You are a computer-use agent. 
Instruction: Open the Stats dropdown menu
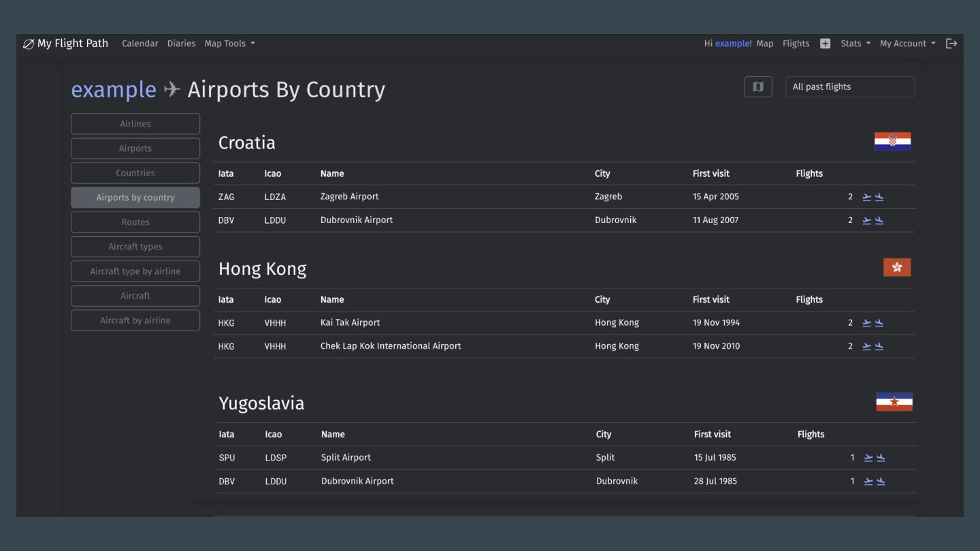coord(855,44)
